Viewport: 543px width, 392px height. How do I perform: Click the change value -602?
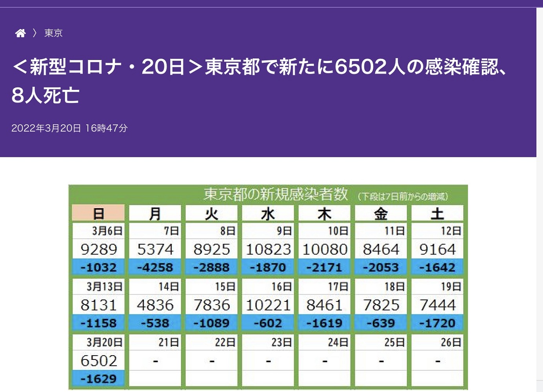[268, 323]
